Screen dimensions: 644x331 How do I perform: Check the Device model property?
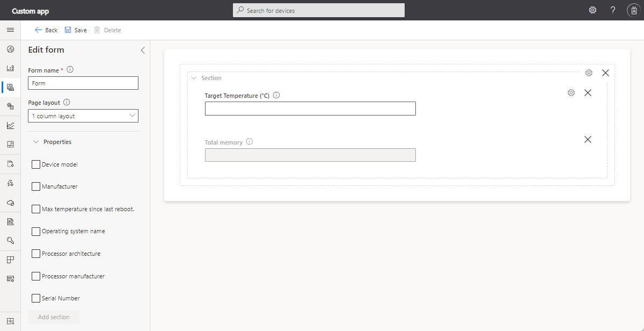tap(36, 164)
